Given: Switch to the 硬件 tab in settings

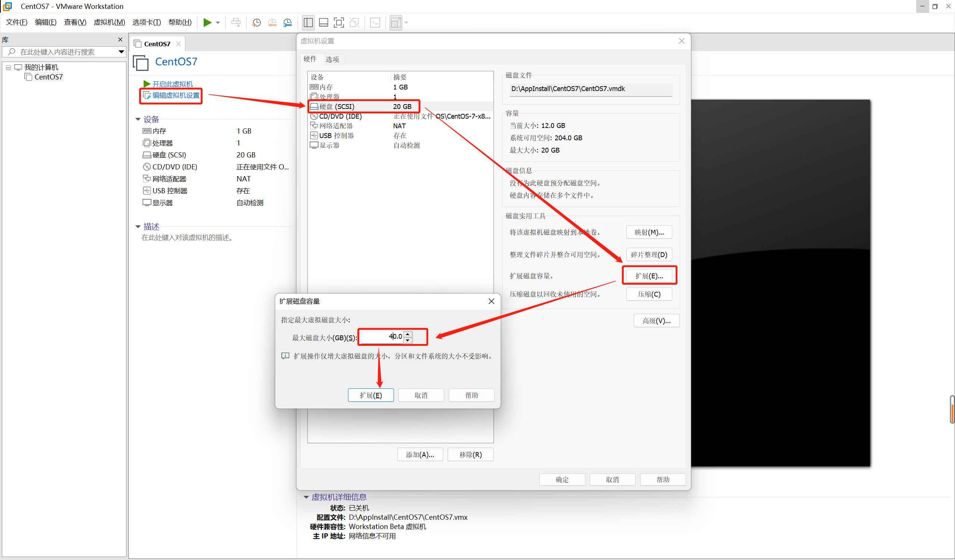Looking at the screenshot, I should pyautogui.click(x=310, y=59).
